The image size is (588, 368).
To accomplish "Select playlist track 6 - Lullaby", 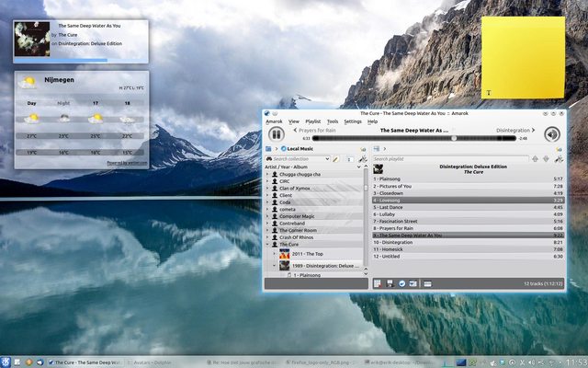I will [468, 214].
